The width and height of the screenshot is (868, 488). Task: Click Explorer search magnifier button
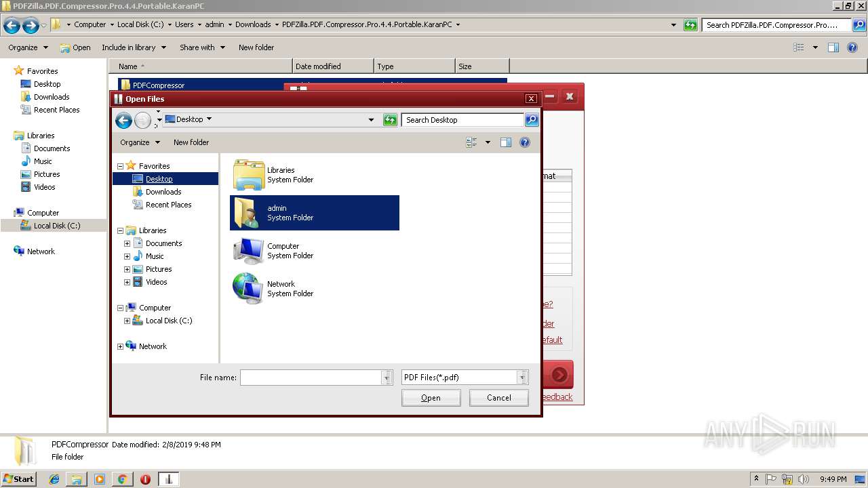click(x=859, y=25)
